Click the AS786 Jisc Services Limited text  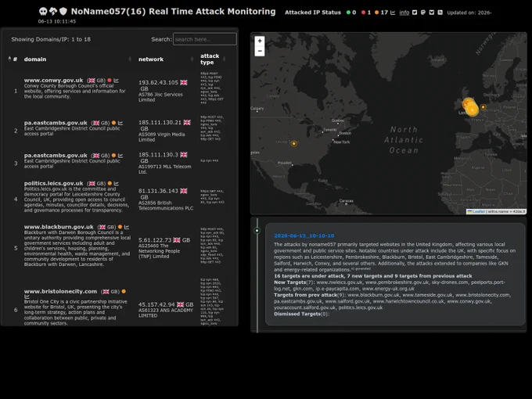tap(160, 97)
